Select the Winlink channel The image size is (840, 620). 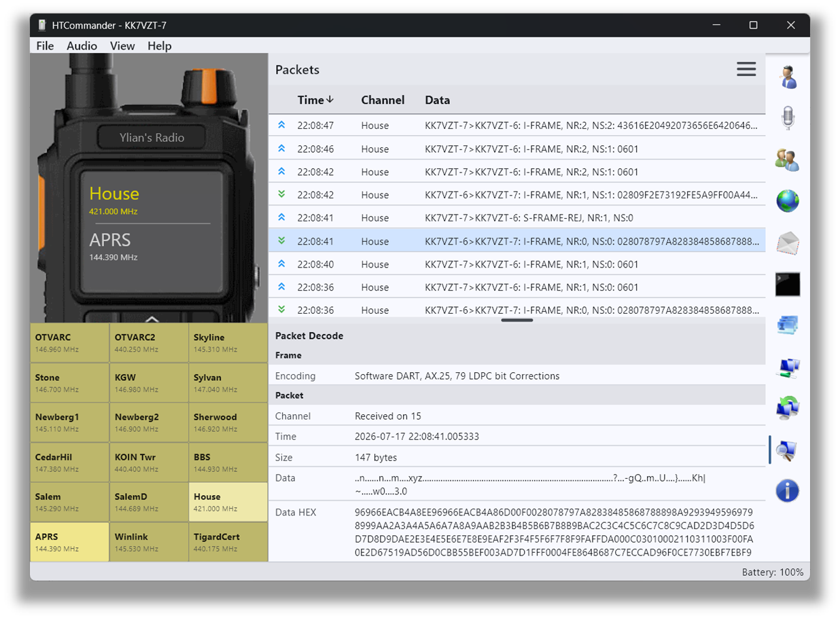[149, 542]
